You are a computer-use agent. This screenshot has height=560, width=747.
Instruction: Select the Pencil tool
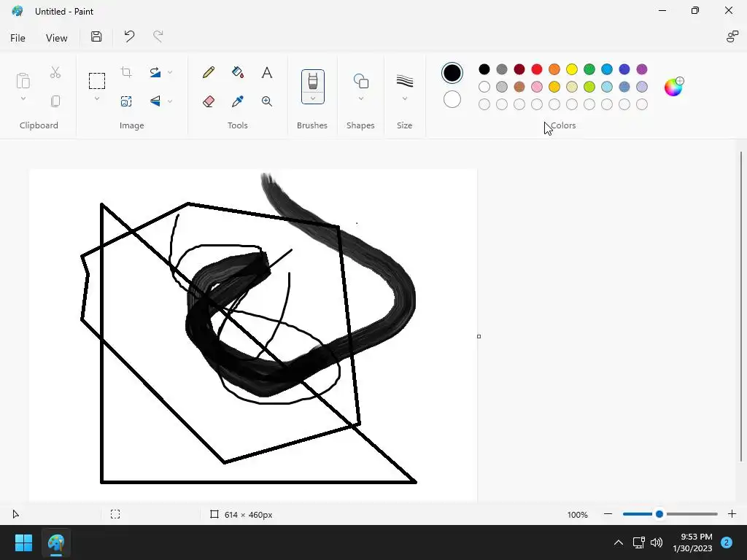pyautogui.click(x=208, y=72)
